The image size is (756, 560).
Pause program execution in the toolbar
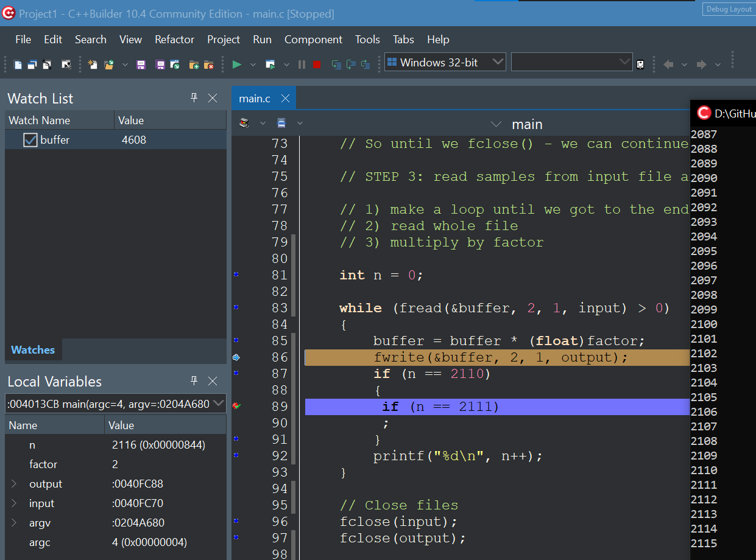302,64
